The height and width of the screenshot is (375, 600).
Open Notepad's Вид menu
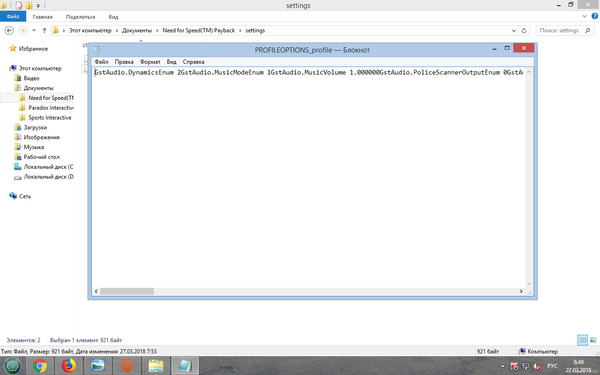pyautogui.click(x=171, y=62)
